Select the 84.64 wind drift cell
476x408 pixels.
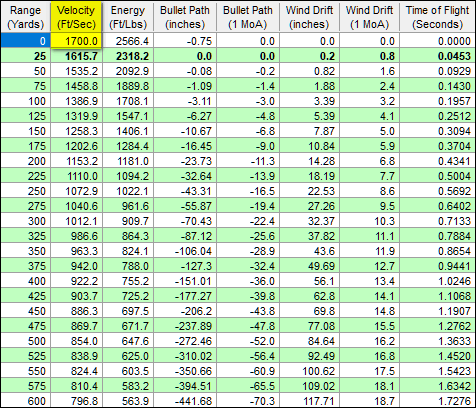click(309, 341)
